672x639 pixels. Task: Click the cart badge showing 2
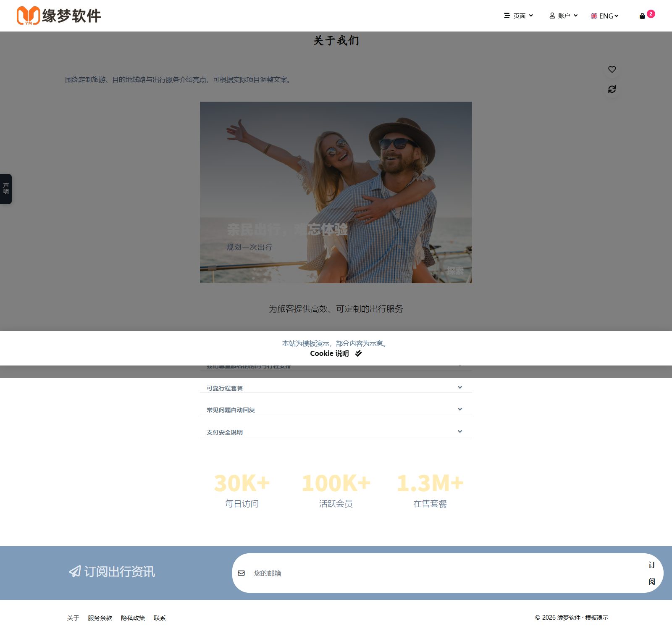[x=651, y=14]
